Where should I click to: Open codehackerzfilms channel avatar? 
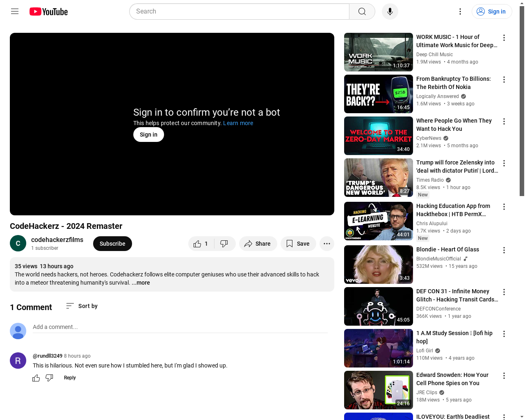[x=18, y=244]
